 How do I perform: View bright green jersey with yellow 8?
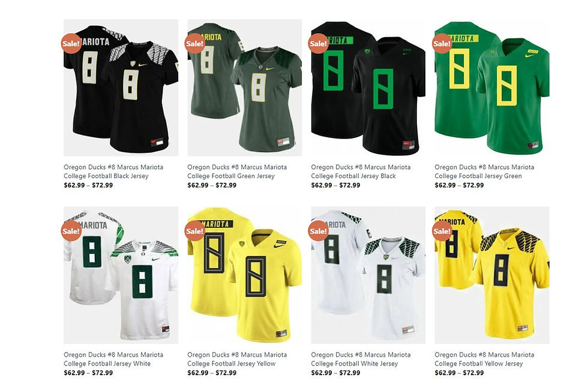492,88
